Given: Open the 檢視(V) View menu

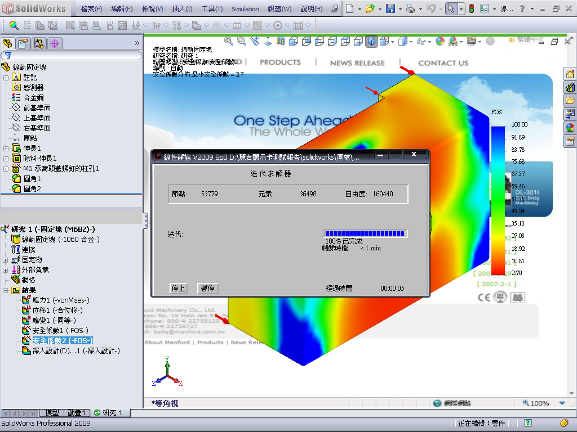Looking at the screenshot, I should point(152,9).
